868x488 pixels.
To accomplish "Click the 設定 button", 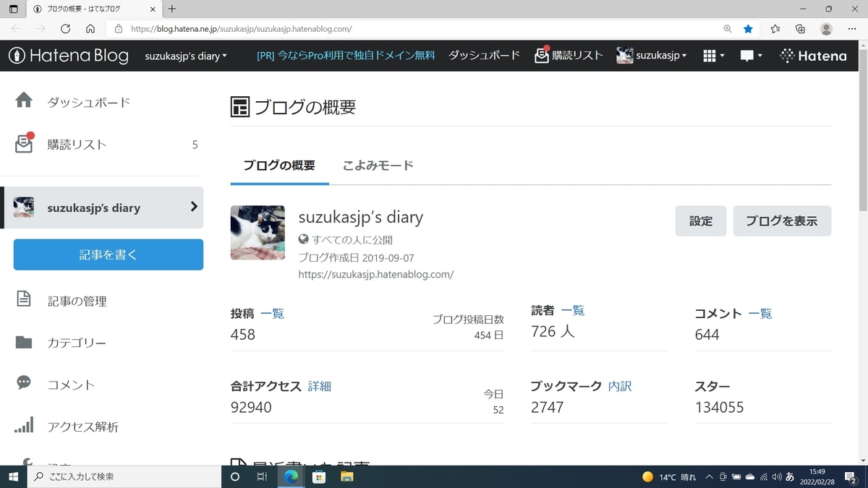I will click(x=701, y=221).
